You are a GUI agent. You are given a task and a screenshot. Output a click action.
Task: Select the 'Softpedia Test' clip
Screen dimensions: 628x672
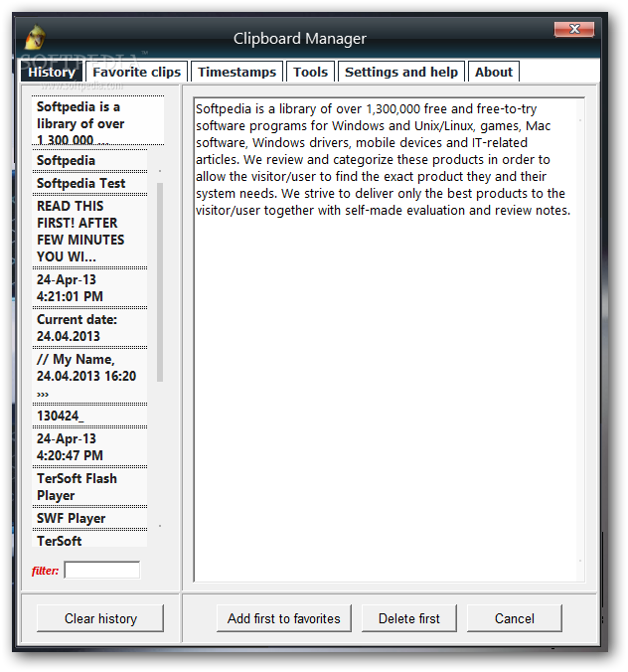click(89, 184)
